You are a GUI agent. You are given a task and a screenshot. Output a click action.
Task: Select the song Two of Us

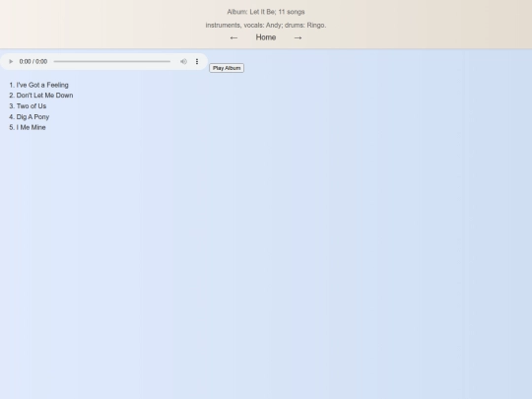coord(32,106)
